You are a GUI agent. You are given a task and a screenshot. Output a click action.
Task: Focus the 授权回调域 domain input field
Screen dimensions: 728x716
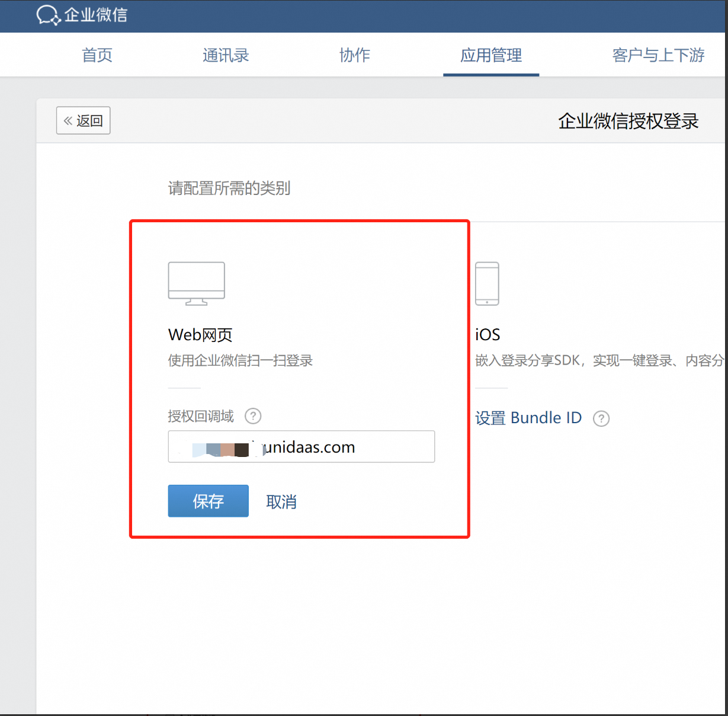point(302,446)
